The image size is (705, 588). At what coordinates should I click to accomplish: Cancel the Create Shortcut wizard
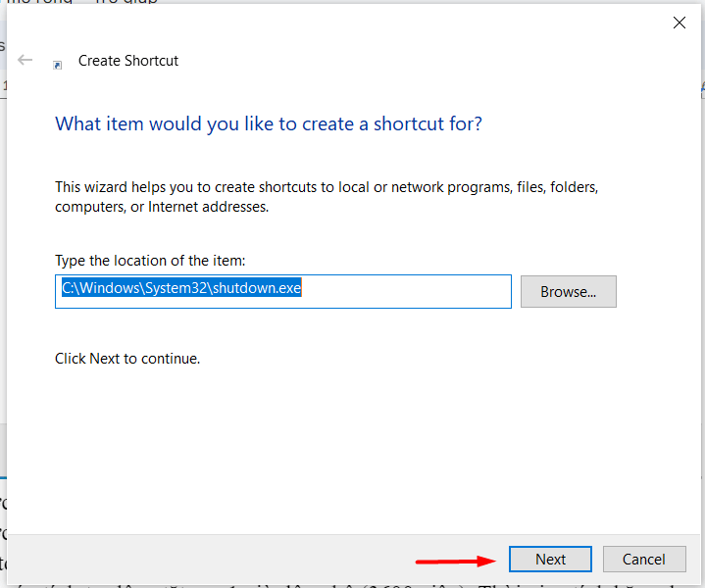tap(644, 560)
